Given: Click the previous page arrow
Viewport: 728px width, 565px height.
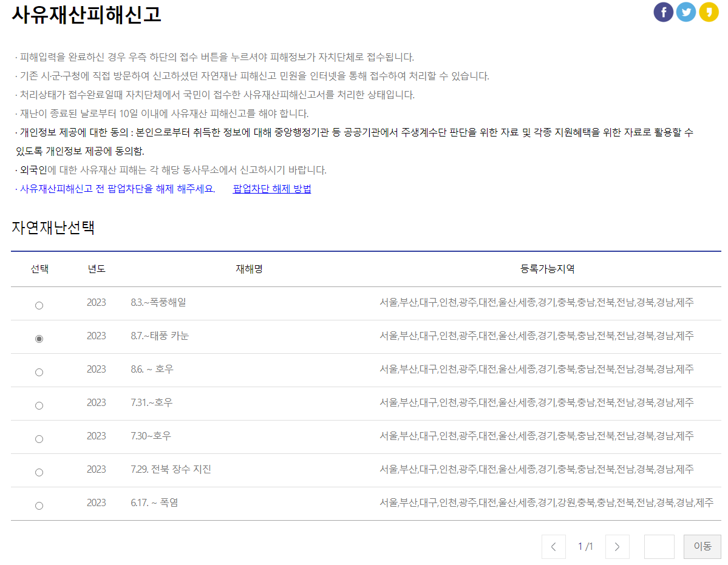Looking at the screenshot, I should 553,546.
